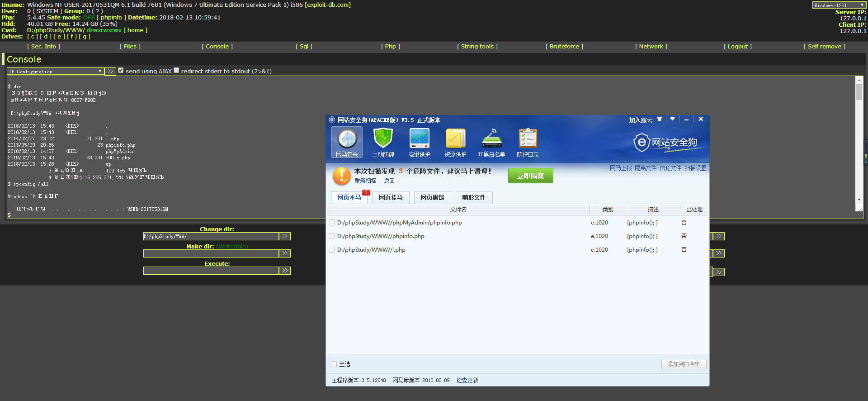The image size is (868, 401).
Task: Switch to the 网页木马 tab
Action: (349, 197)
